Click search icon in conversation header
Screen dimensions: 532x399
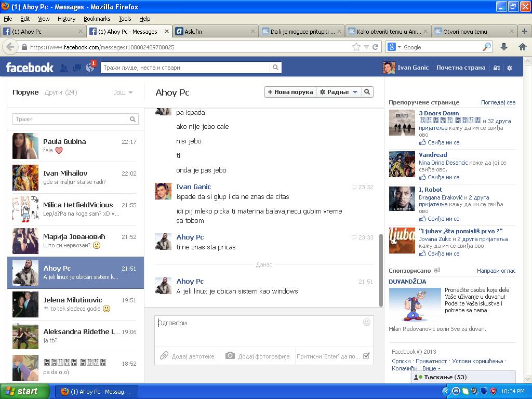tap(367, 92)
